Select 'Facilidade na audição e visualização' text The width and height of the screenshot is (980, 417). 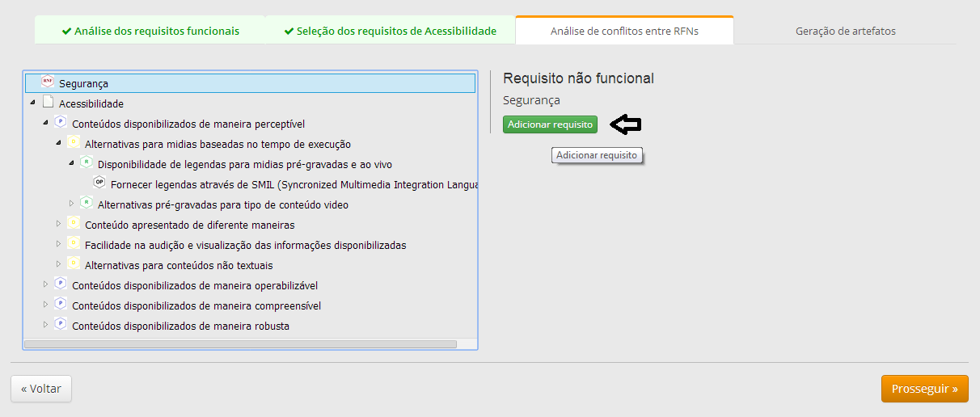click(246, 246)
